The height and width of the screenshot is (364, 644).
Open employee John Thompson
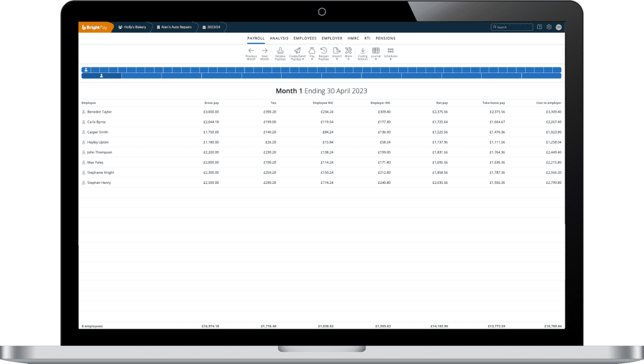(99, 152)
